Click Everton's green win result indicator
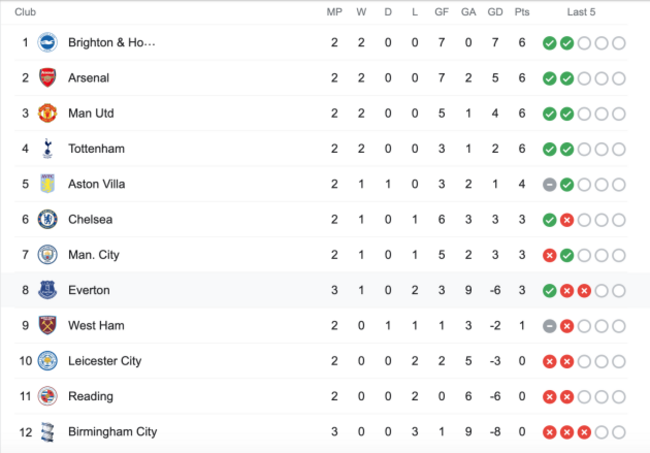Viewport: 650px width, 453px height. tap(549, 290)
